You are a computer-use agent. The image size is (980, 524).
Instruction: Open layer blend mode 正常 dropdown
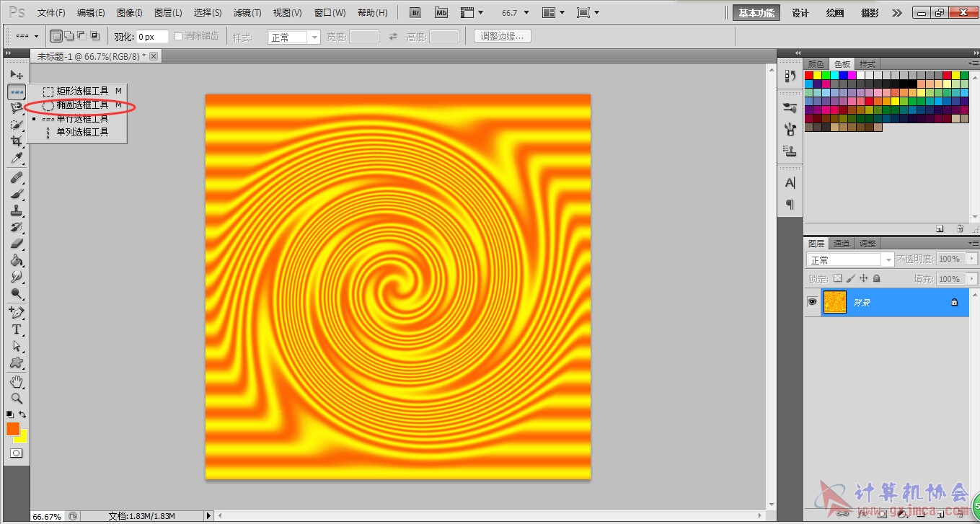pos(850,259)
